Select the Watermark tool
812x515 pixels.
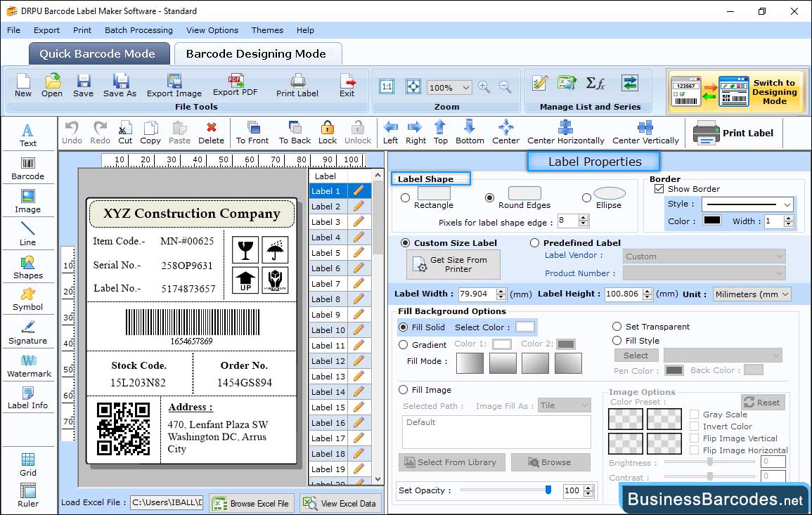29,366
